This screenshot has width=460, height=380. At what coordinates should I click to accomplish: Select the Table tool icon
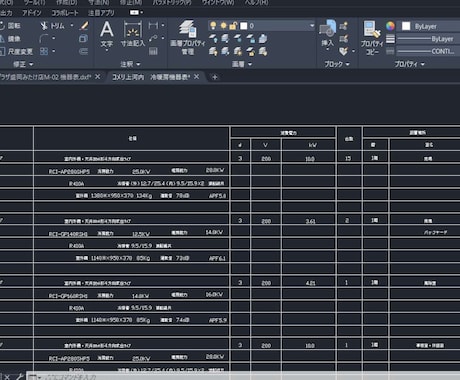click(153, 51)
